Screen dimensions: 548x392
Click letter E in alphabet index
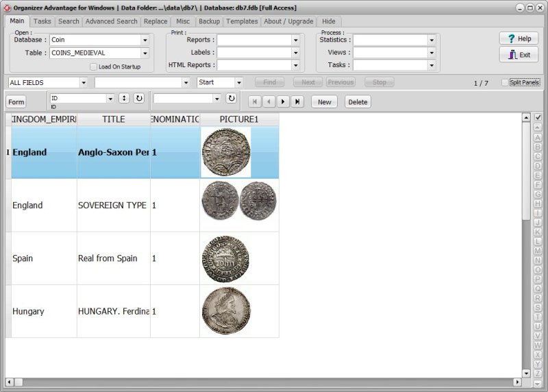538,175
